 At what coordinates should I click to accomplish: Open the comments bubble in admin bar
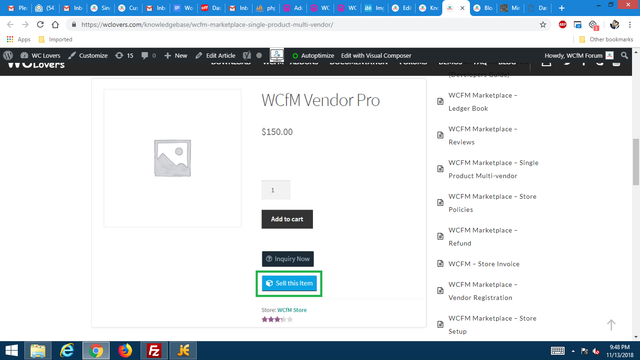pos(149,56)
